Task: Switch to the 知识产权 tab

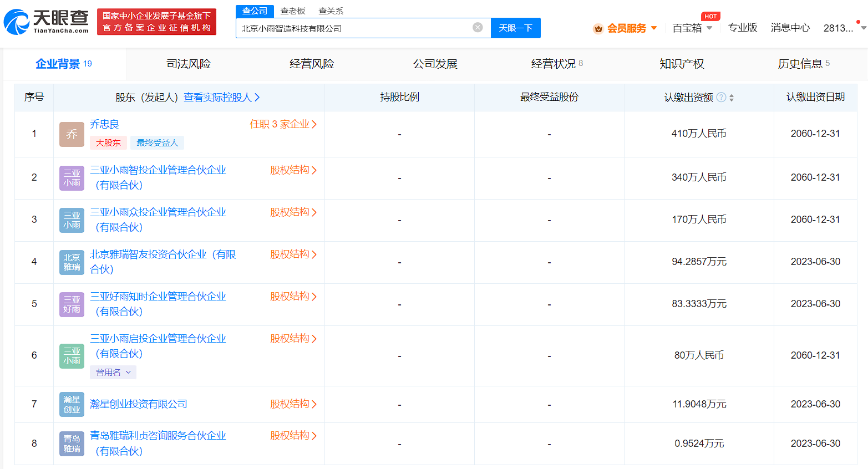Action: (x=682, y=64)
